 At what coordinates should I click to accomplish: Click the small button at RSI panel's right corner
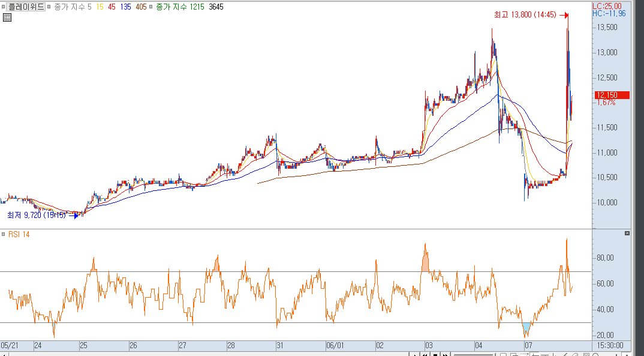[627, 233]
